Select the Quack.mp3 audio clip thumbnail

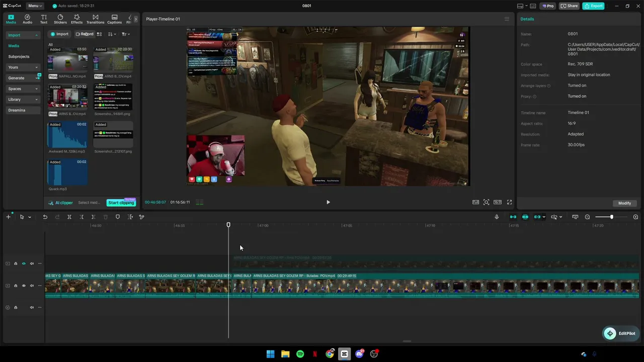(x=67, y=172)
